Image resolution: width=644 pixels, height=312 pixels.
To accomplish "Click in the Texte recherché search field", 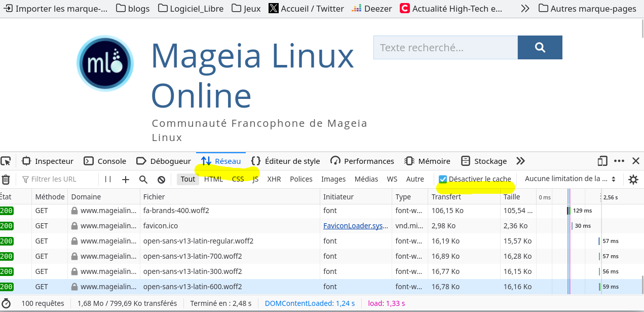I will 445,48.
